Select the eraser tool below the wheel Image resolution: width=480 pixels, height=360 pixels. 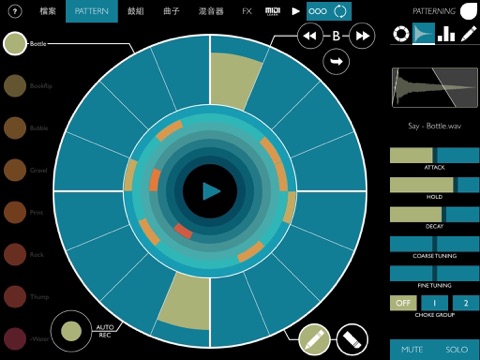pyautogui.click(x=352, y=339)
